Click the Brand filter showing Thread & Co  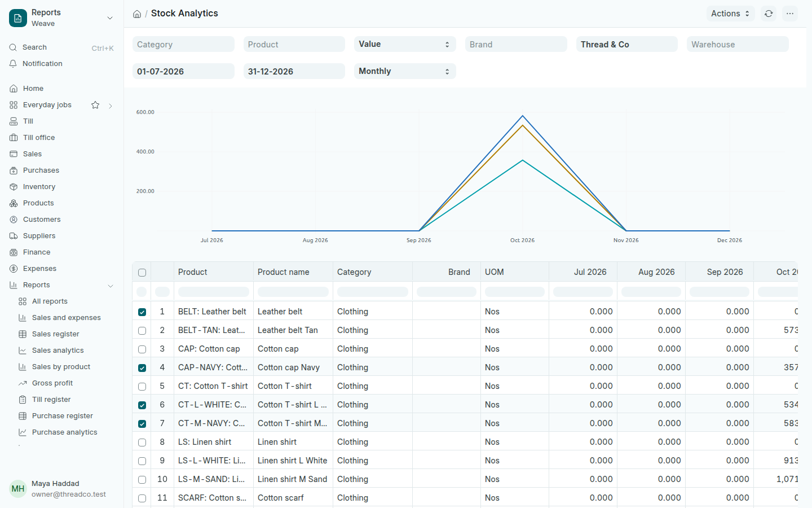[626, 44]
